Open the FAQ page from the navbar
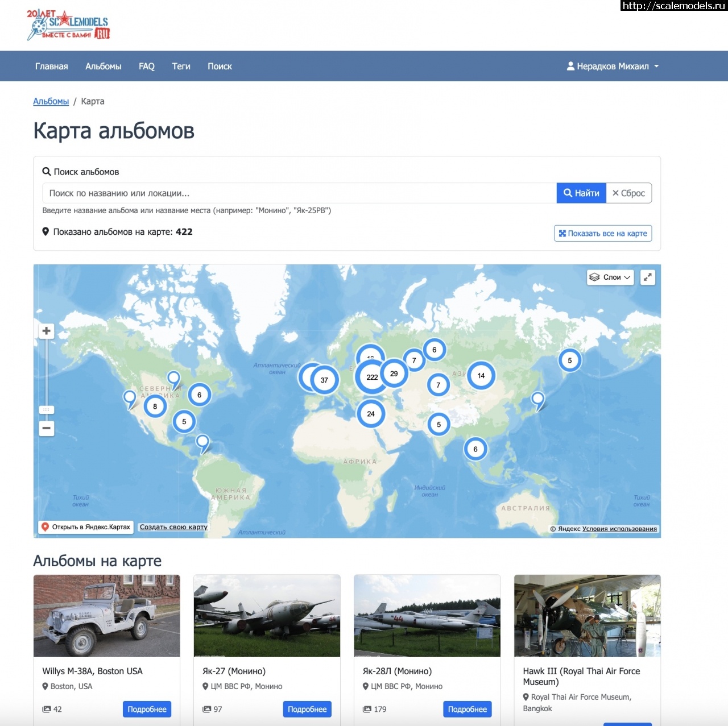Viewport: 728px width, 726px height. point(147,66)
